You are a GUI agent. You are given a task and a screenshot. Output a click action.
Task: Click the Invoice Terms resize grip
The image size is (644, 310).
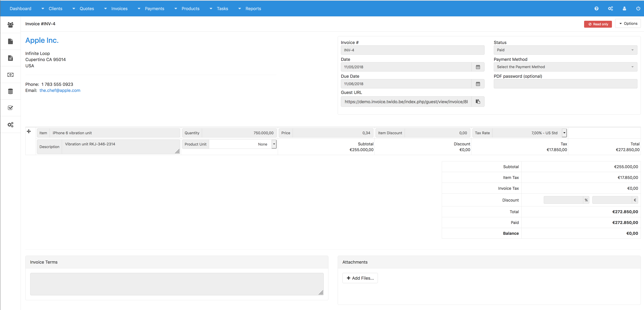321,293
